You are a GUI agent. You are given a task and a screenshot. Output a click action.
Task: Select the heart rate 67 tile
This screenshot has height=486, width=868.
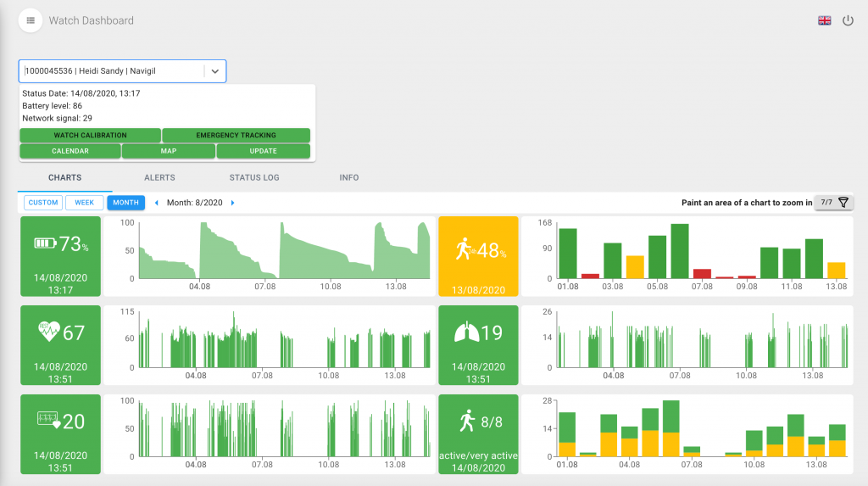[60, 344]
